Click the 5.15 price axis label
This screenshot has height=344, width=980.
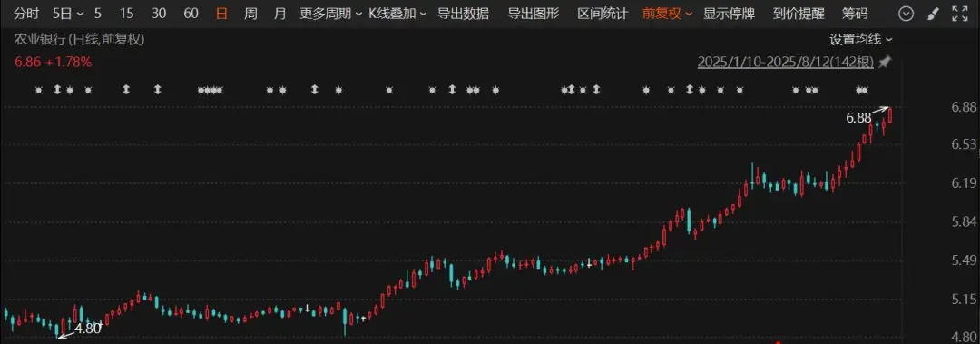click(963, 299)
